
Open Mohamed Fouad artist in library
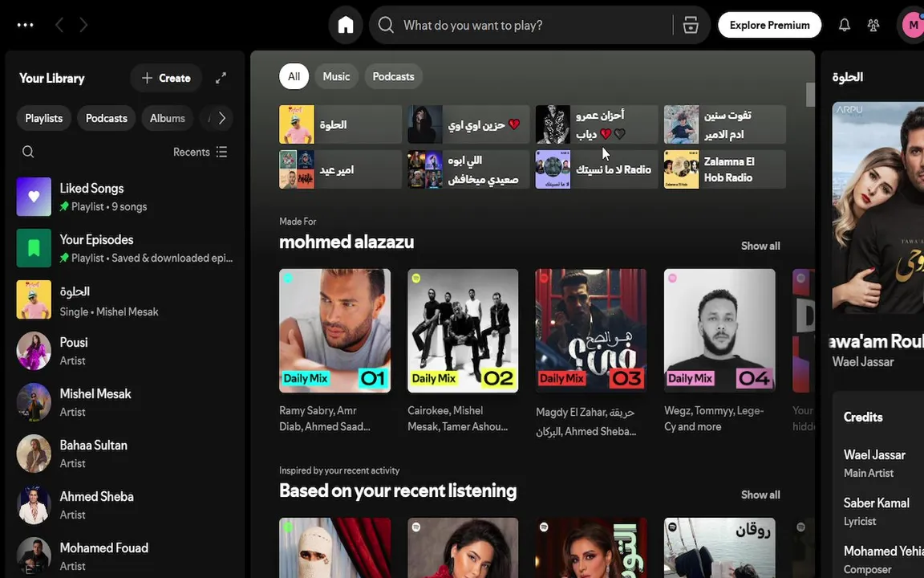tap(125, 556)
